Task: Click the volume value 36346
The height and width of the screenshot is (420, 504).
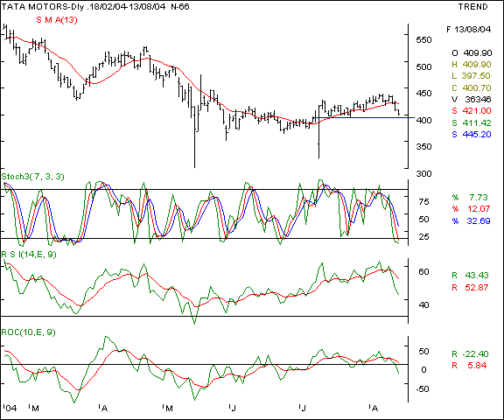Action: click(478, 99)
